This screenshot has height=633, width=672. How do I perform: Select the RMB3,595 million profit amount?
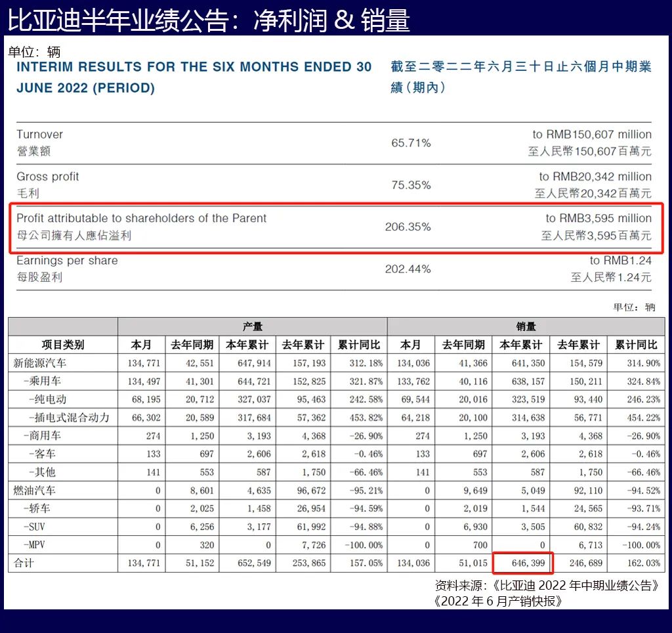click(598, 219)
